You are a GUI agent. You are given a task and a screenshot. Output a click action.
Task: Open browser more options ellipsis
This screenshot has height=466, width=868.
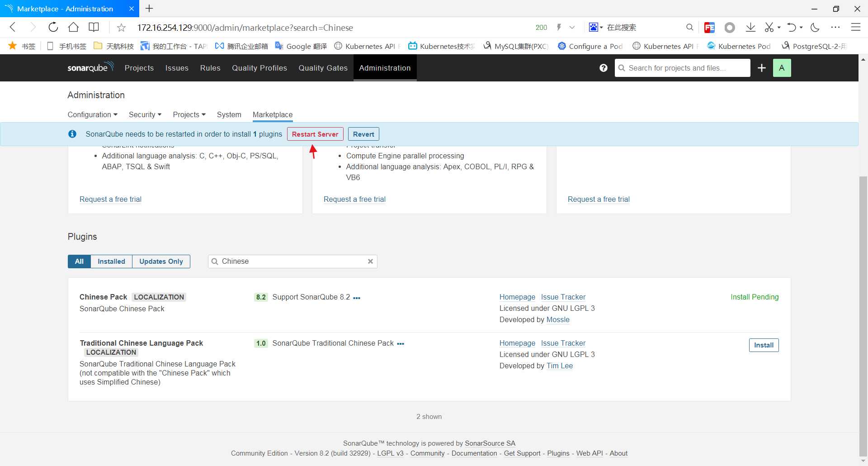click(x=835, y=27)
